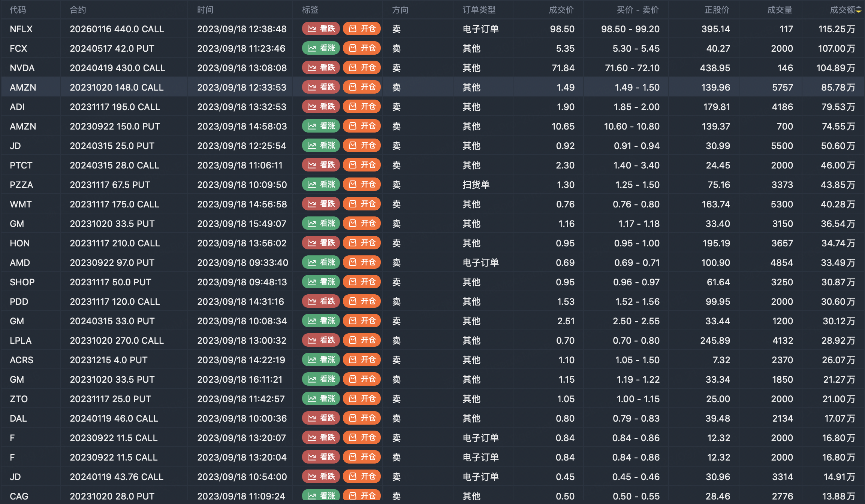The image size is (865, 504).
Task: Click the 开仓 badge in ZTO row
Action: point(362,399)
